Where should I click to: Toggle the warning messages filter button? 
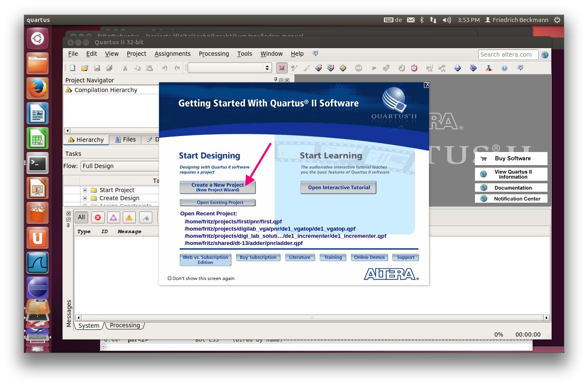(129, 217)
